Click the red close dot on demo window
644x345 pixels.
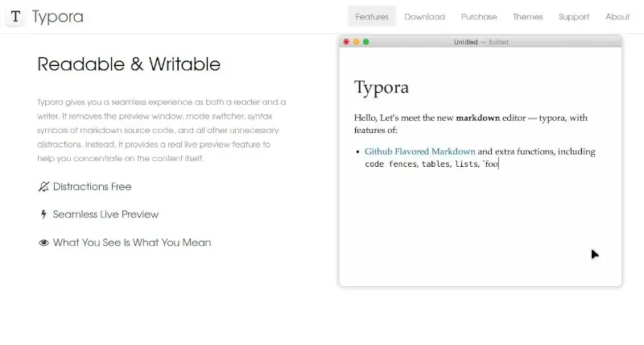346,42
